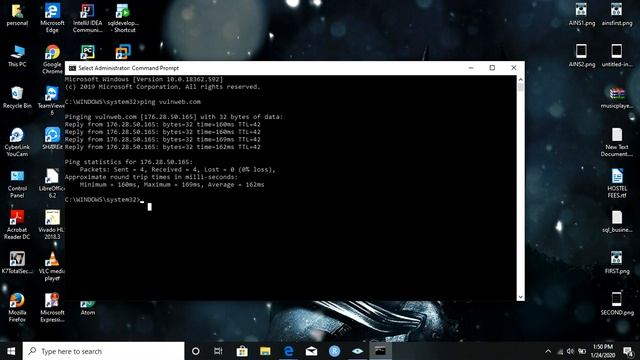Click the Pinging vulnweb.com output line

[173, 117]
